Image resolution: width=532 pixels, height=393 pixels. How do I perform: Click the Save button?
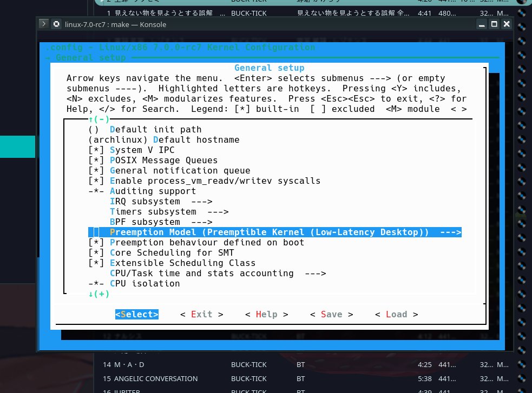point(331,314)
